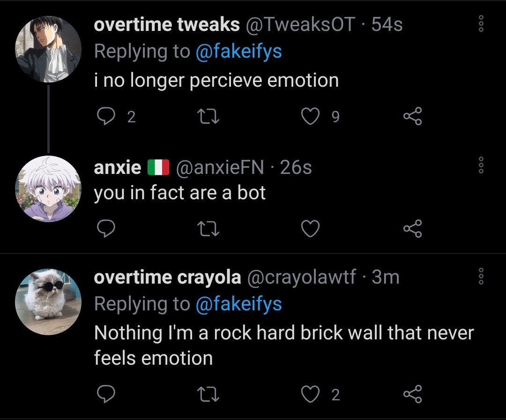Open @fakeifys link in overtime tweaks' reply
The height and width of the screenshot is (420, 506).
pyautogui.click(x=238, y=51)
